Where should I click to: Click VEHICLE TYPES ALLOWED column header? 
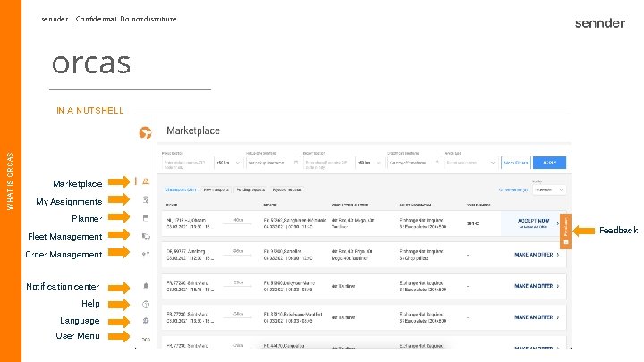coord(350,205)
